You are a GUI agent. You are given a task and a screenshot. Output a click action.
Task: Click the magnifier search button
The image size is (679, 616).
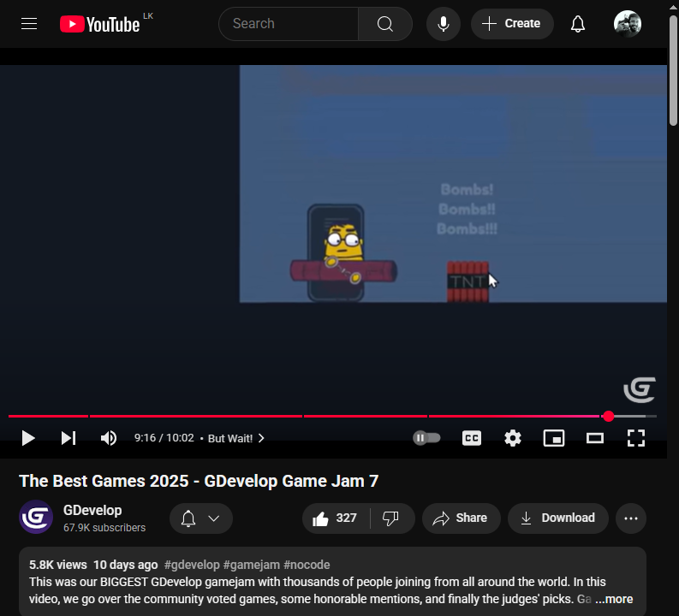pyautogui.click(x=385, y=24)
